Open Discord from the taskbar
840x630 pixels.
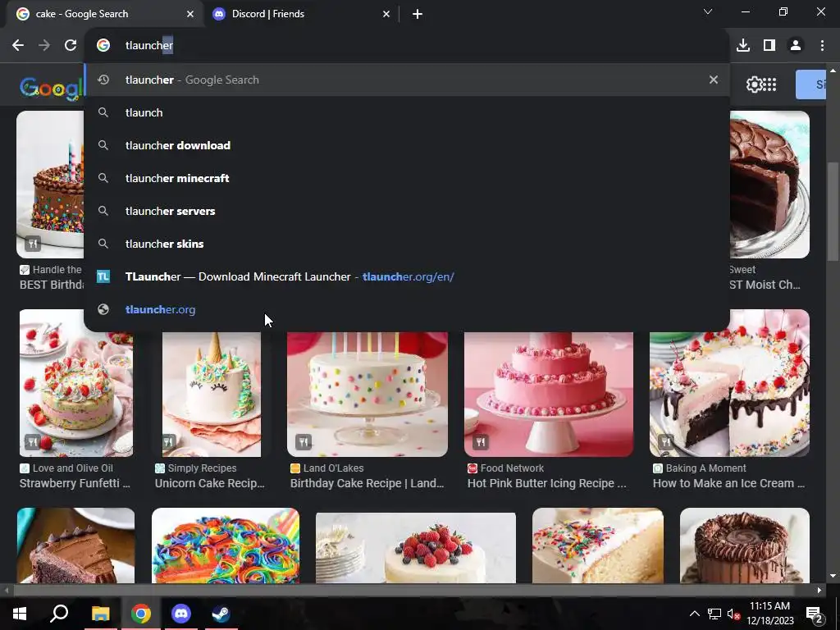181,614
